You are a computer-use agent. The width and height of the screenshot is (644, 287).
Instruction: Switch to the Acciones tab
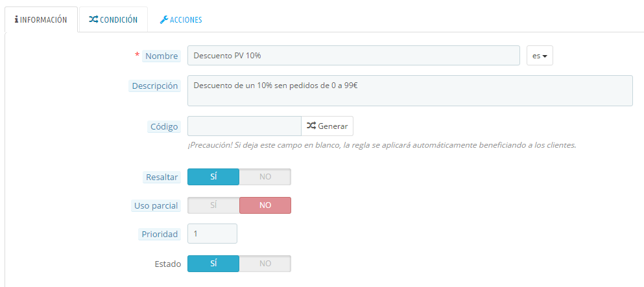coord(181,19)
